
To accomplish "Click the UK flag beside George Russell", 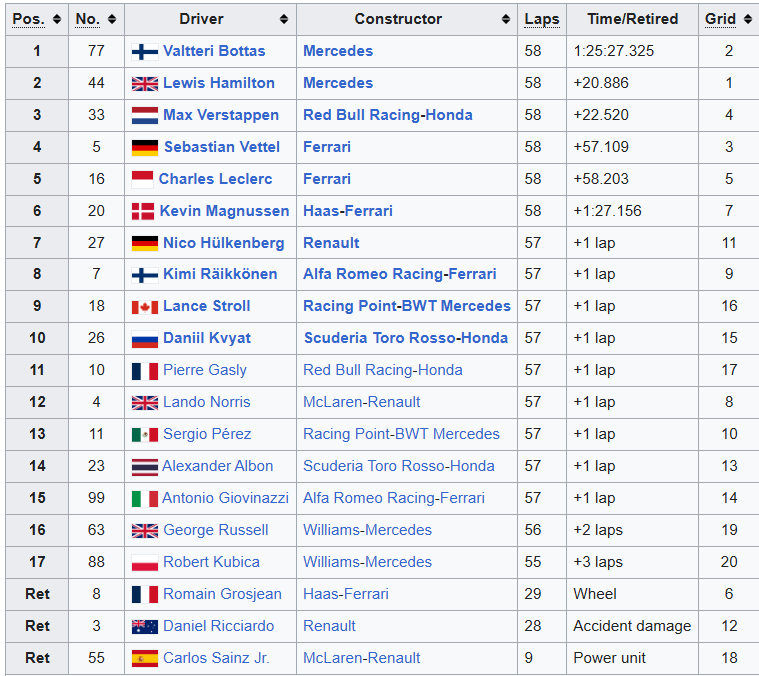I will point(145,531).
